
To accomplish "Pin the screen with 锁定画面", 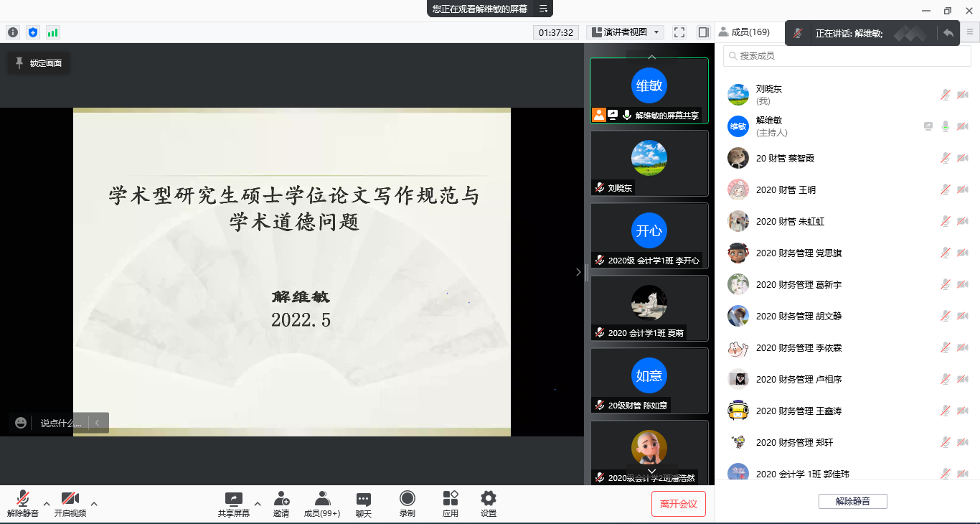I will pos(39,62).
